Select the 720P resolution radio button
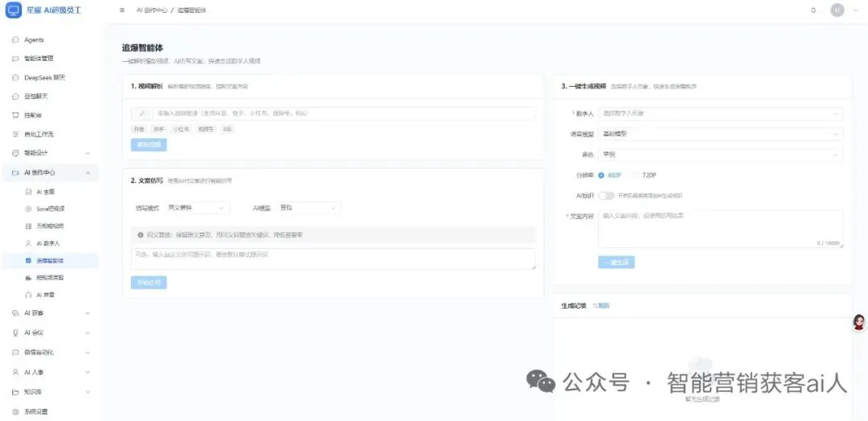This screenshot has width=868, height=421. coord(635,175)
